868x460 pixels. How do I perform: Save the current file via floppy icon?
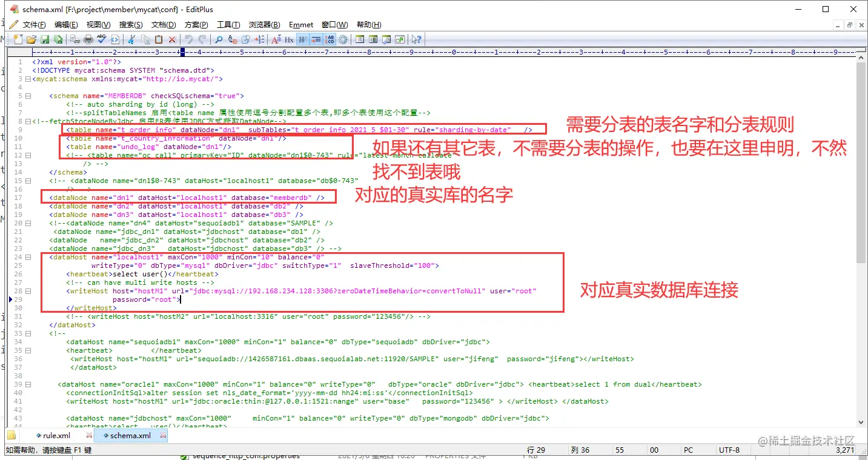[45, 39]
